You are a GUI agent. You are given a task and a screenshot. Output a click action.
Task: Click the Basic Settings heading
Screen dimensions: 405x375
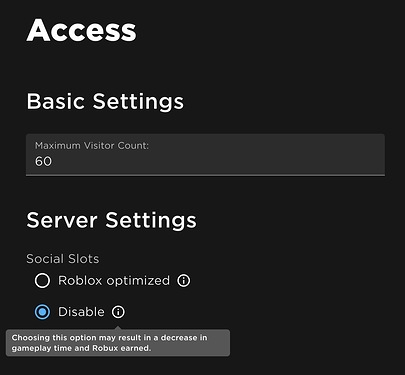105,102
